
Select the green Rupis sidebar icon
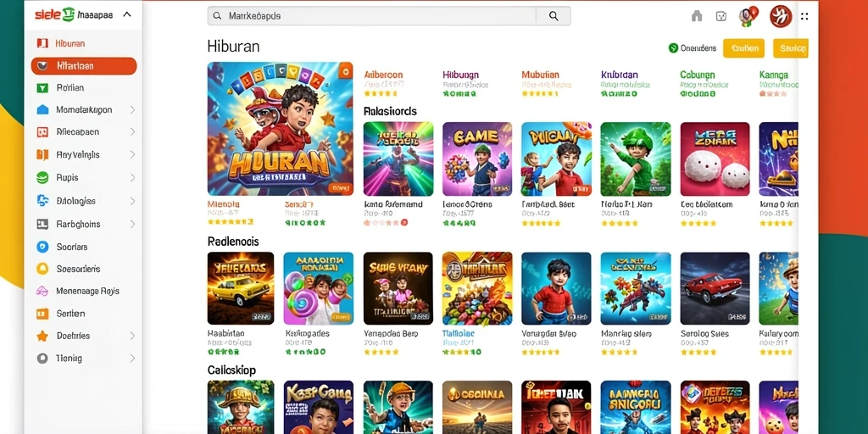click(42, 178)
